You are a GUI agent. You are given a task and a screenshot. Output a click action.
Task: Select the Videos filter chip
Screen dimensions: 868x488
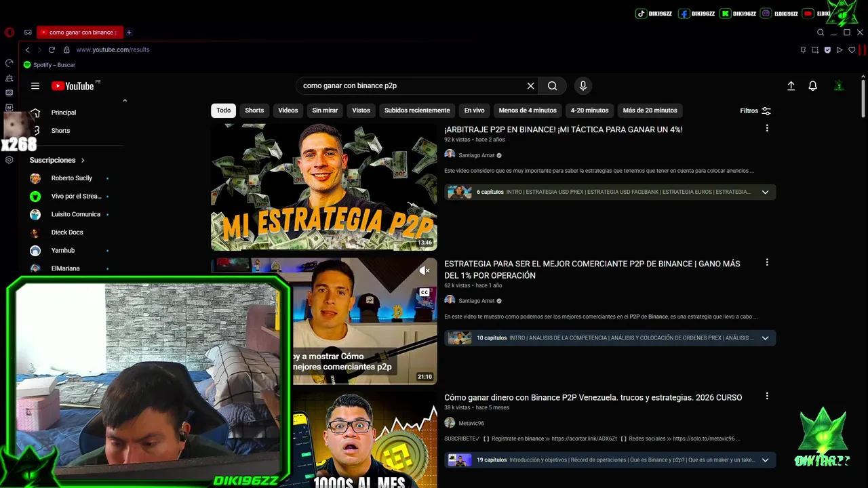288,110
